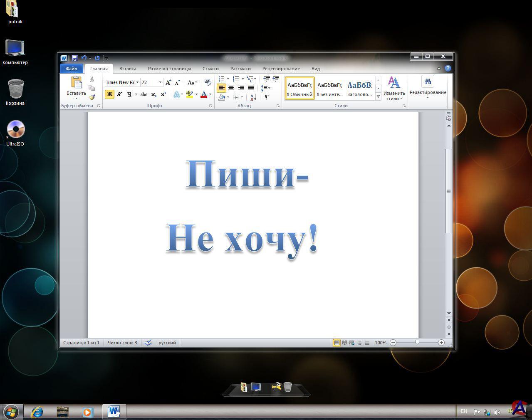Click the Format Painter brush icon
The image size is (532, 420).
tap(92, 97)
